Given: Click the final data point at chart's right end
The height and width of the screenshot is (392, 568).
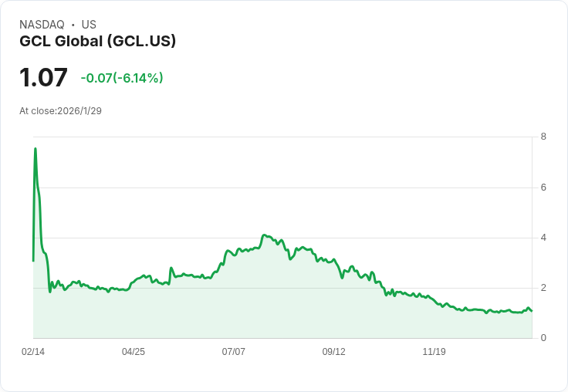Looking at the screenshot, I should [x=532, y=311].
